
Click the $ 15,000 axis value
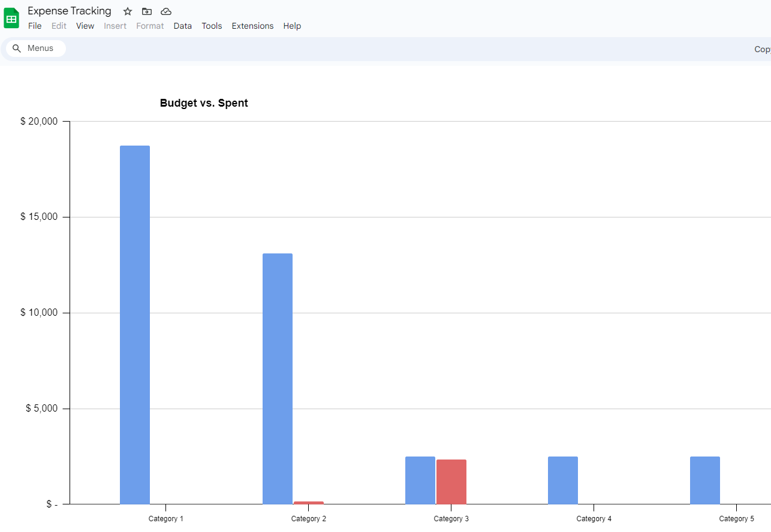(x=39, y=217)
